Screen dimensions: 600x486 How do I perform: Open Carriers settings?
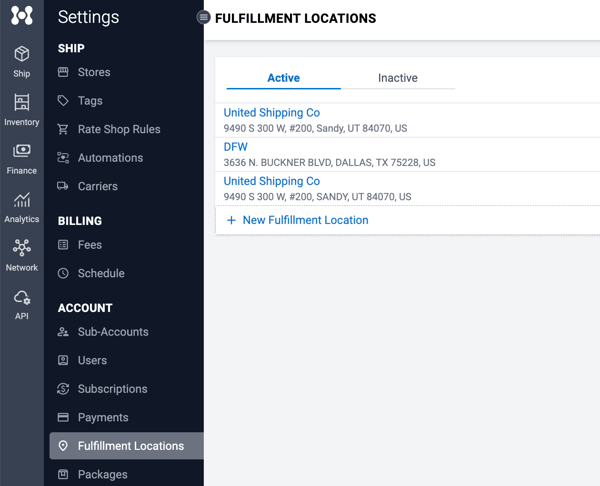pyautogui.click(x=97, y=186)
